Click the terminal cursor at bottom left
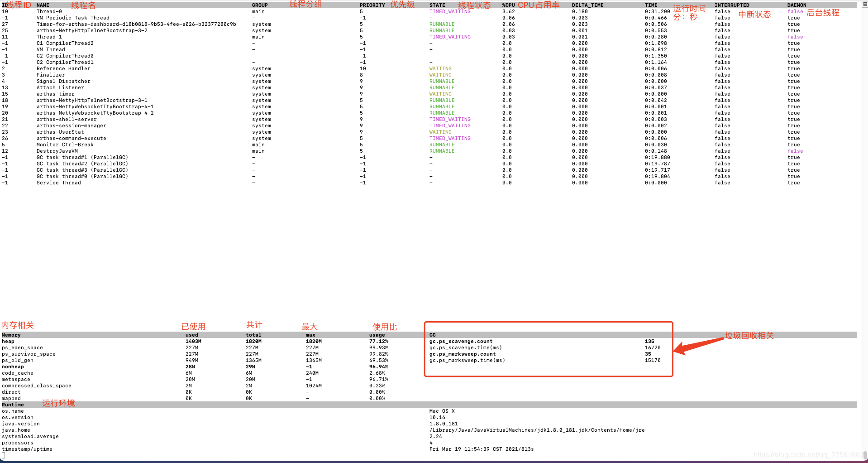Viewport: 868px width, 463px height. [3, 456]
